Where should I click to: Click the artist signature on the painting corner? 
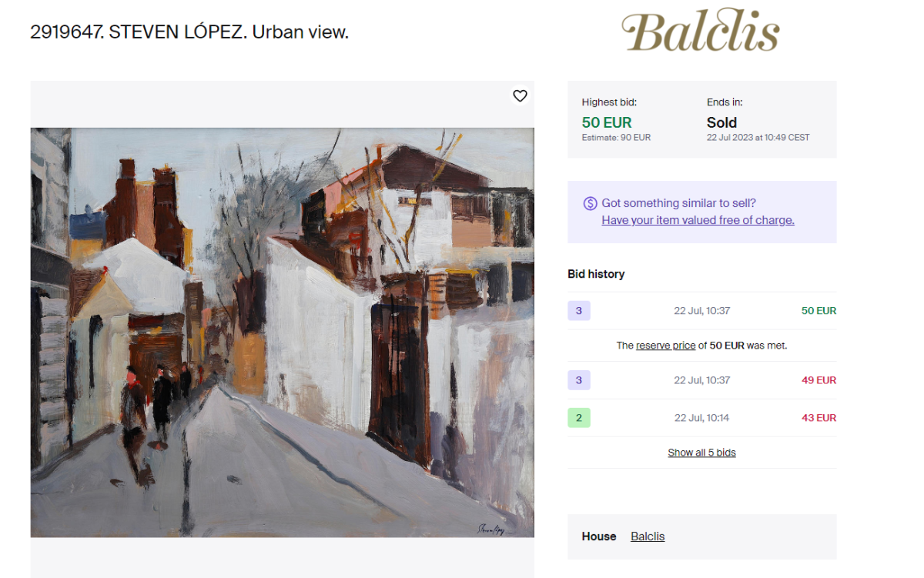point(490,528)
